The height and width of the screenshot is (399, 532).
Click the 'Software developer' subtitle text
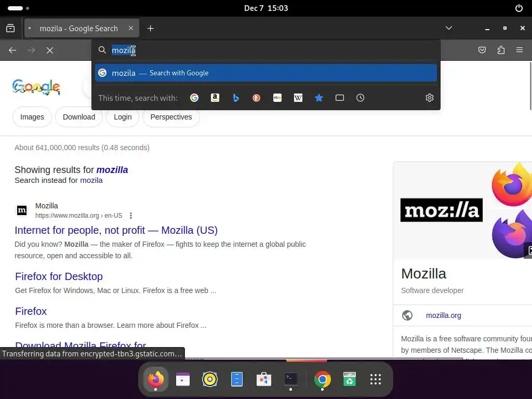coord(432,290)
